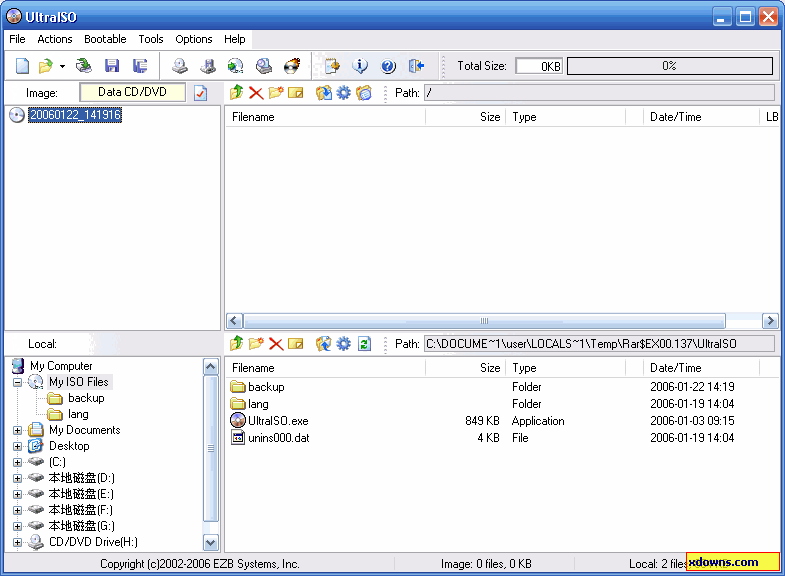Select the 20060122_141916 image root node

(75, 115)
